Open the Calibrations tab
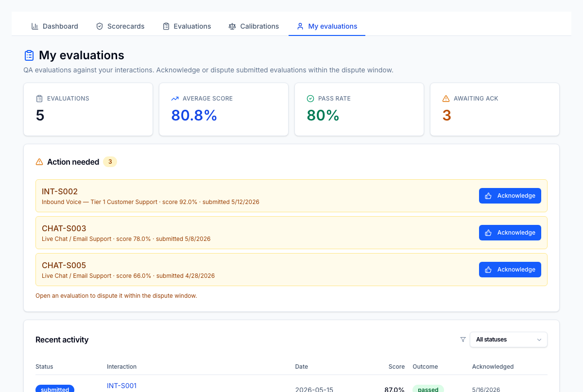Screen dimensions: 583x392 tap(254, 26)
